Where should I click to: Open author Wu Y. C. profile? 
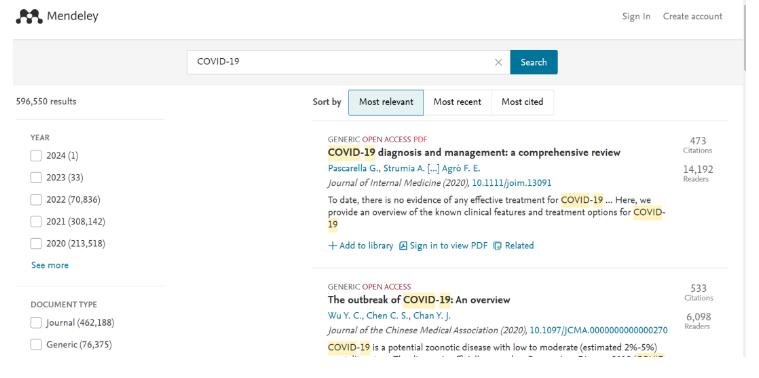pyautogui.click(x=344, y=316)
